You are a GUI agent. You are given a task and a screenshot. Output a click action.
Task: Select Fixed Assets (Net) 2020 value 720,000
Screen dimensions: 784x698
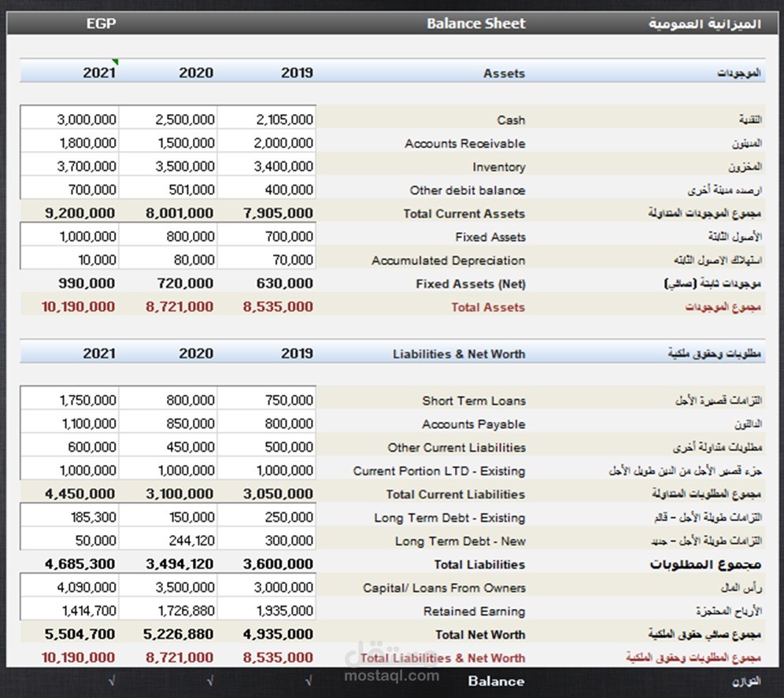tap(185, 283)
